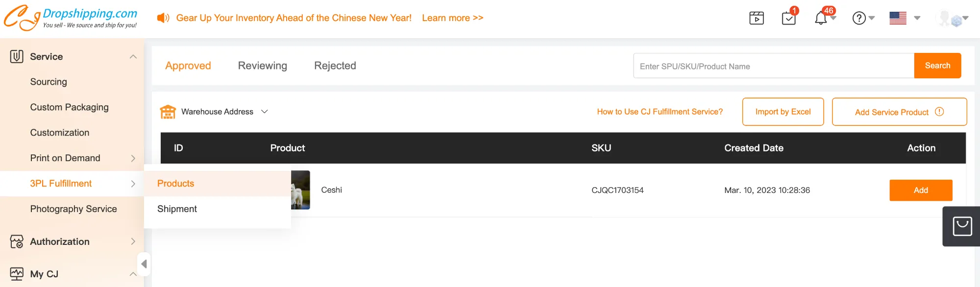The height and width of the screenshot is (287, 980).
Task: Open the video tutorial icon in header
Action: click(757, 18)
